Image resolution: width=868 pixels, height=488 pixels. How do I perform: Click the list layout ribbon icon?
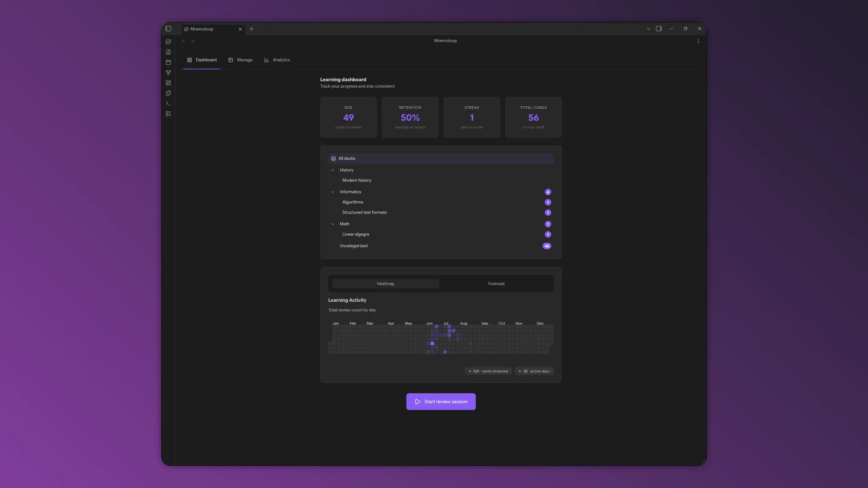coord(168,114)
